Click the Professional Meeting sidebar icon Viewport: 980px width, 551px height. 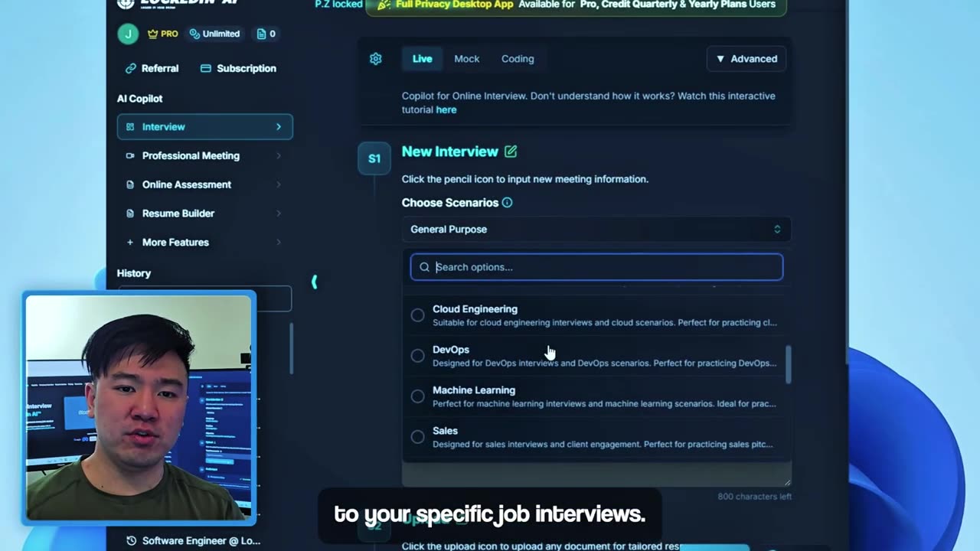(x=129, y=155)
